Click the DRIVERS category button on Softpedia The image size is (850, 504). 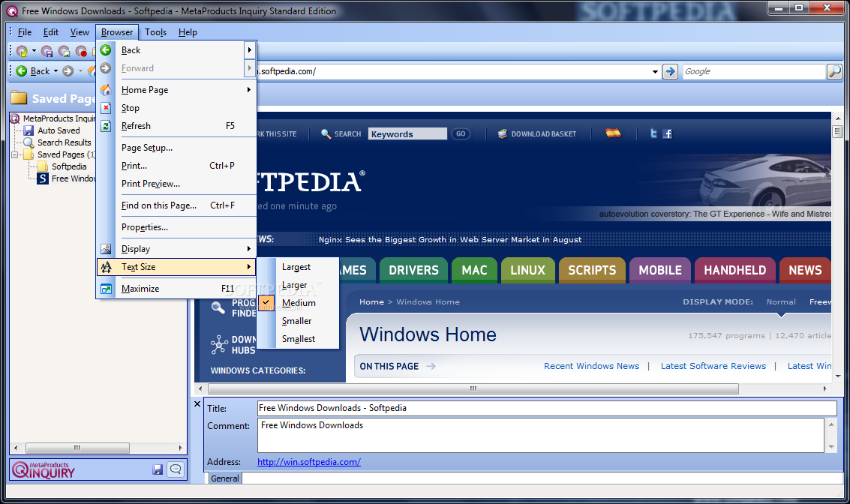(x=413, y=270)
